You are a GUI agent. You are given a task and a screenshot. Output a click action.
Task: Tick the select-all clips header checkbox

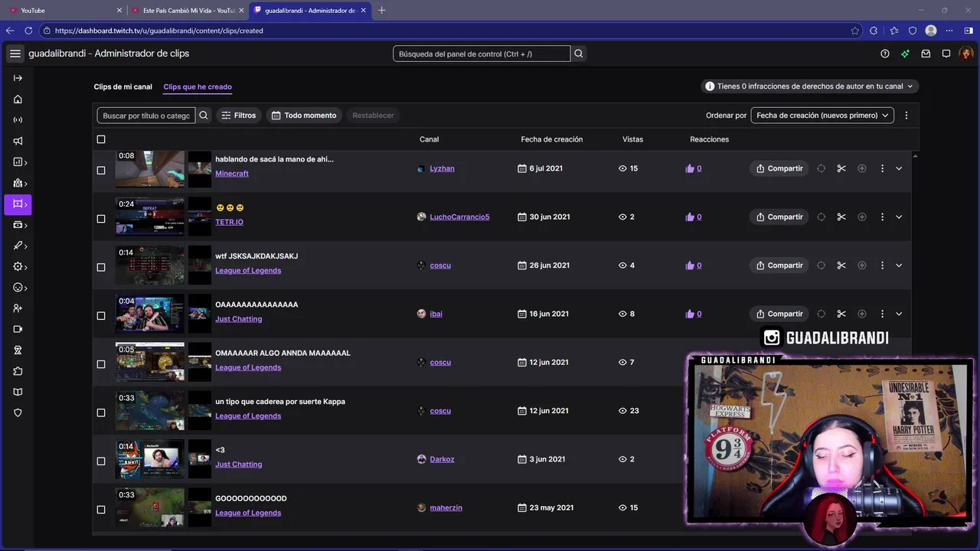click(x=101, y=139)
